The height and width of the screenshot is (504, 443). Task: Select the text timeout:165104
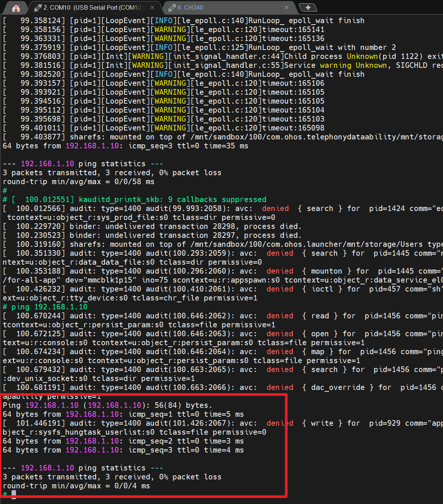pyautogui.click(x=293, y=110)
